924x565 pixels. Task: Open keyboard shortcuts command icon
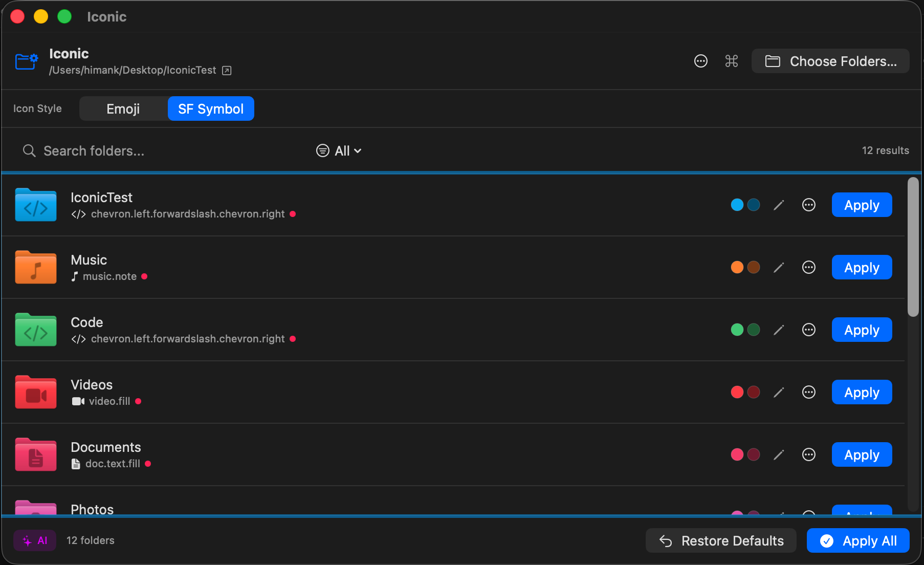point(732,61)
